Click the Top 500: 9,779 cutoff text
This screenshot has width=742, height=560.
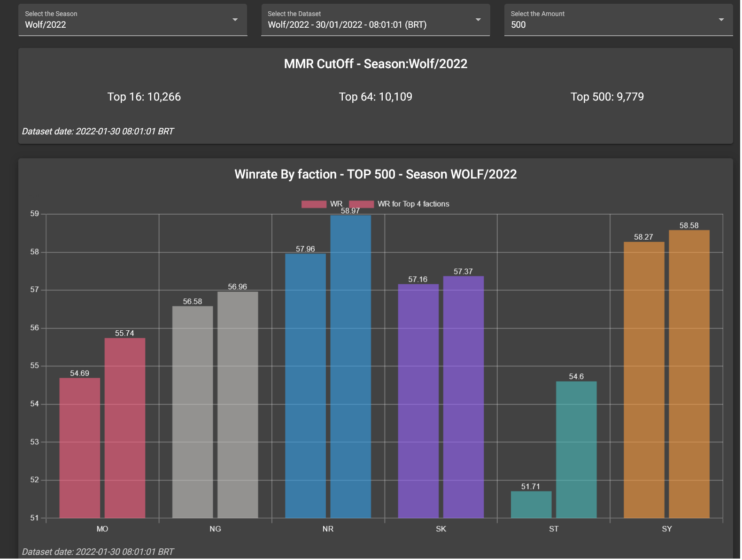(607, 97)
